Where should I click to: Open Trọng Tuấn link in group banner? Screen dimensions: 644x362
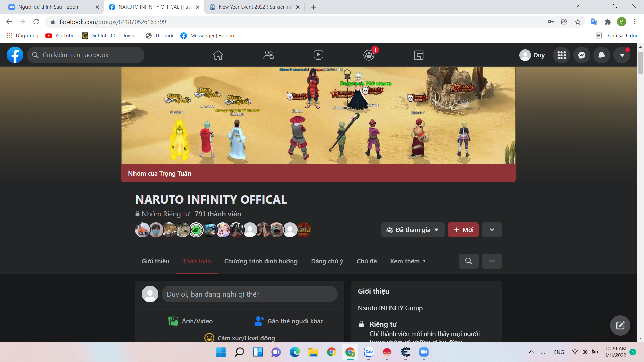(175, 174)
